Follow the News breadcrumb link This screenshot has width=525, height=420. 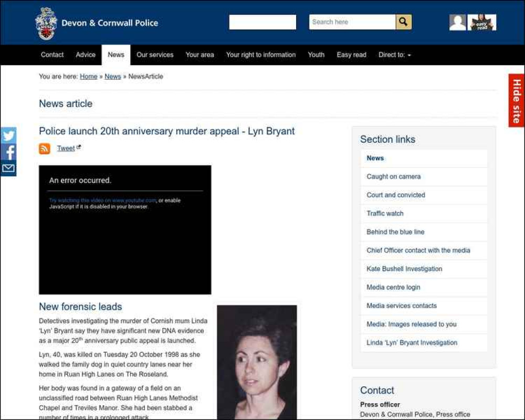pyautogui.click(x=112, y=76)
